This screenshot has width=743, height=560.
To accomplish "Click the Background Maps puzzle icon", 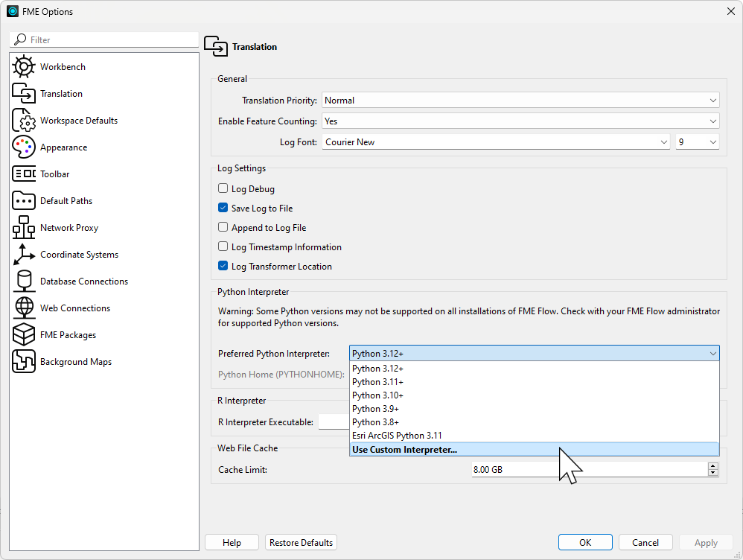I will 24,362.
